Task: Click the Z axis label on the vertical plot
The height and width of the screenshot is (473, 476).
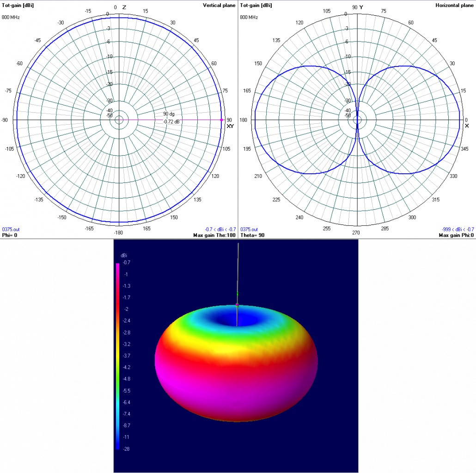Action: click(124, 7)
